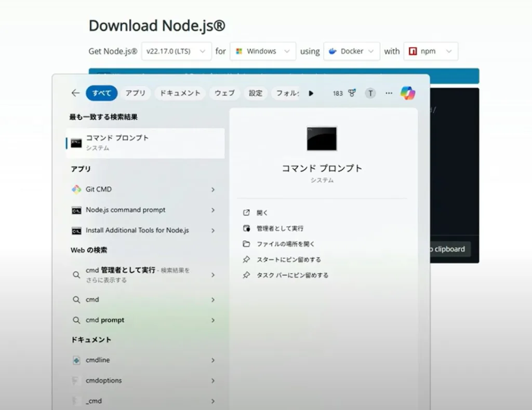Click the Docker whale icon
Screen dimensions: 532x410
click(332, 51)
